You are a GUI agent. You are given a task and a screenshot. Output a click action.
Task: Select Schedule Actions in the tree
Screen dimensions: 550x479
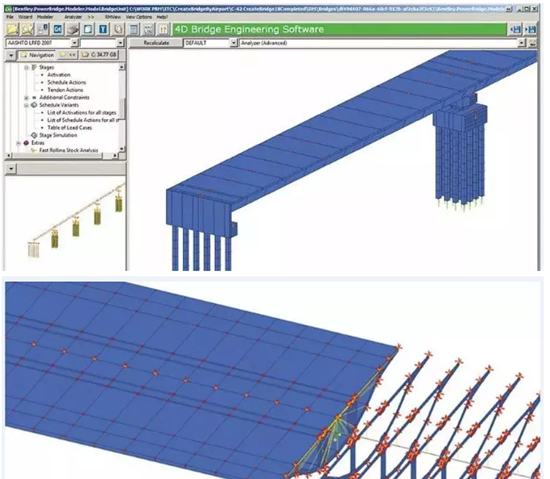pos(67,82)
